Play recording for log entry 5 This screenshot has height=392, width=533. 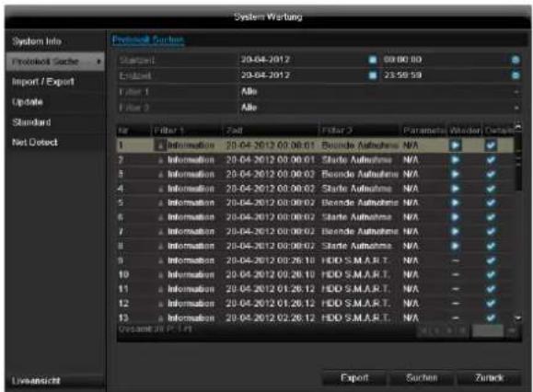coord(455,202)
